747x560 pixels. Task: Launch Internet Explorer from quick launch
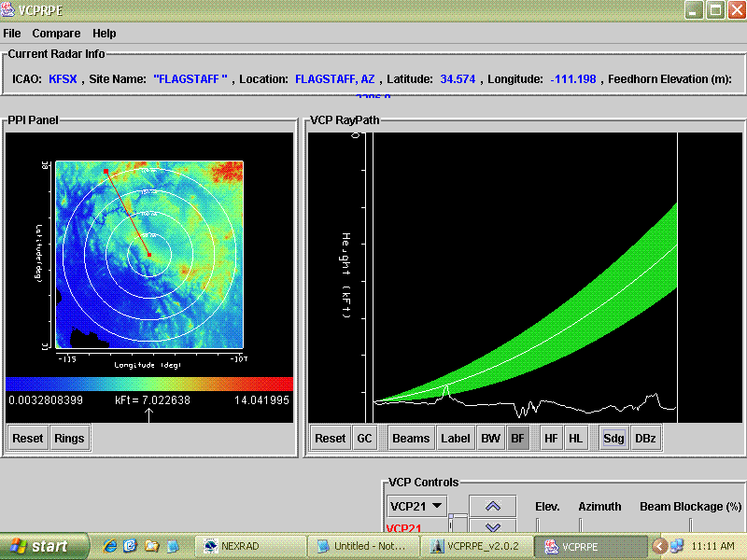(x=110, y=546)
